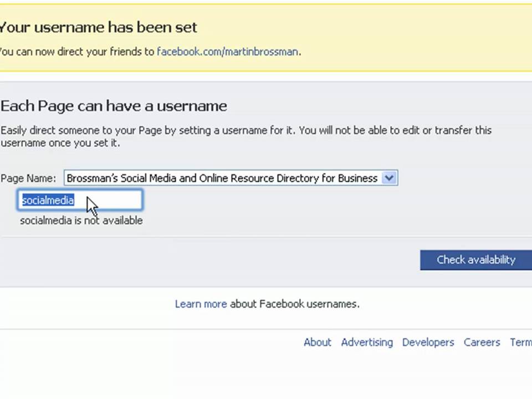This screenshot has width=532, height=399.
Task: Click the Terms footer link
Action: (520, 342)
